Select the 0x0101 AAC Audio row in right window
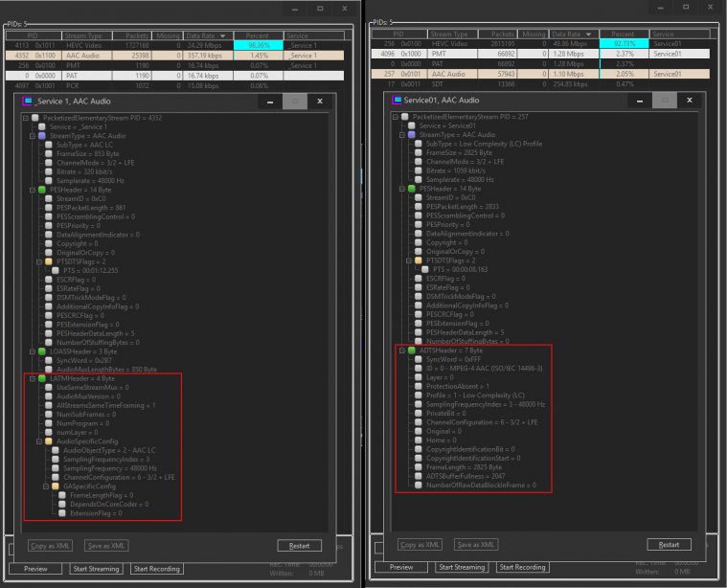Viewport: 727px width, 588px height. click(x=540, y=74)
